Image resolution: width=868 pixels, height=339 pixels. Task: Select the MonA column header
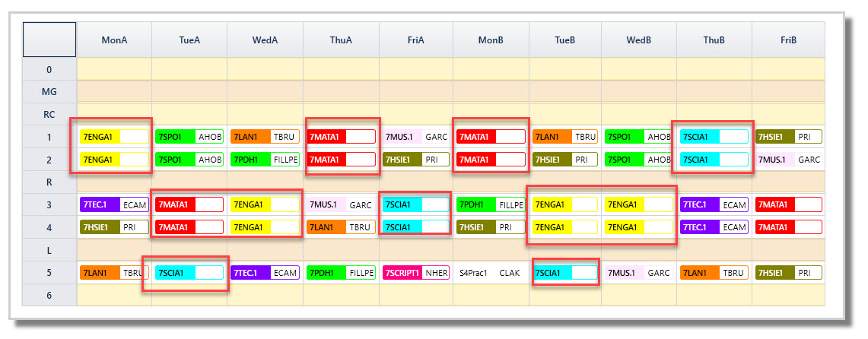(x=114, y=40)
